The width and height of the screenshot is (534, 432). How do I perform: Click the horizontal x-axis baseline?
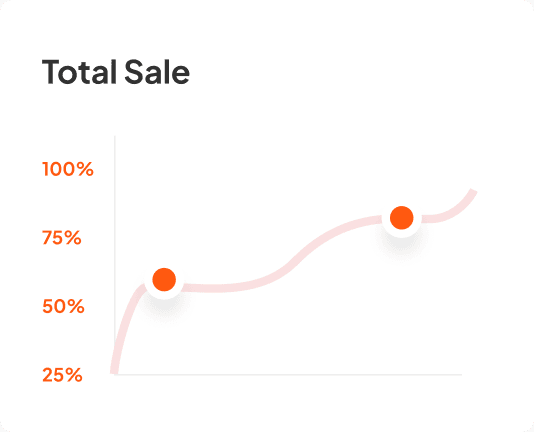[288, 375]
